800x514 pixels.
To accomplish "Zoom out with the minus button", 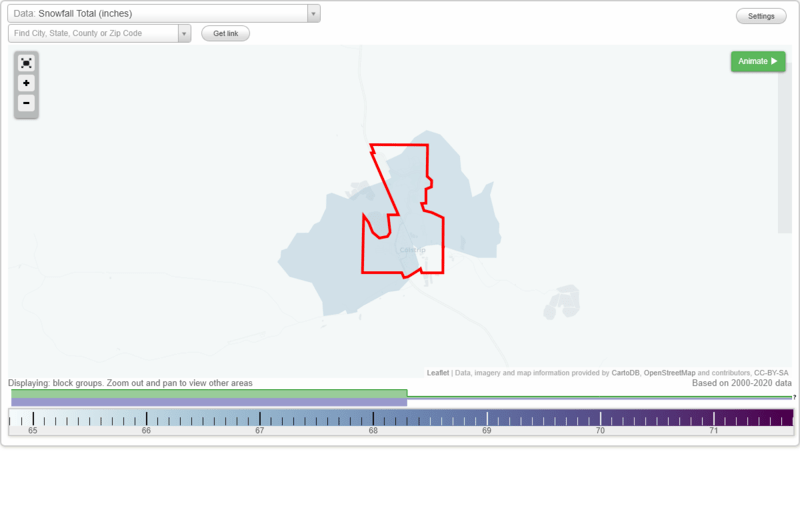I will click(x=26, y=103).
